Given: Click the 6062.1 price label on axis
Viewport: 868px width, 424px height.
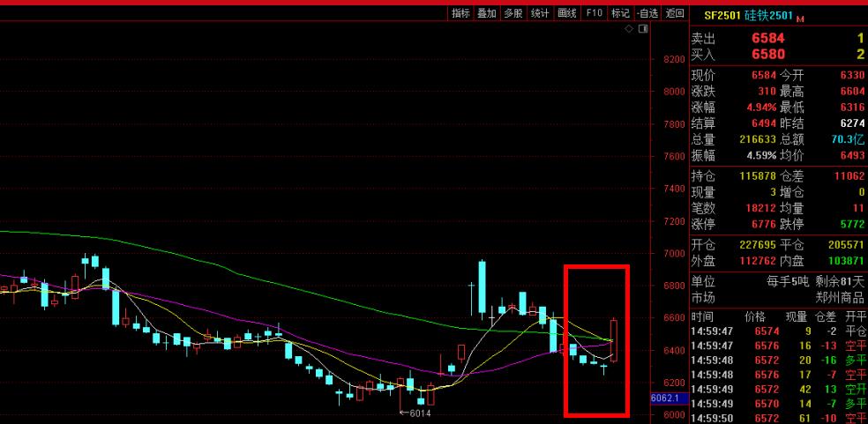Looking at the screenshot, I should pyautogui.click(x=667, y=398).
